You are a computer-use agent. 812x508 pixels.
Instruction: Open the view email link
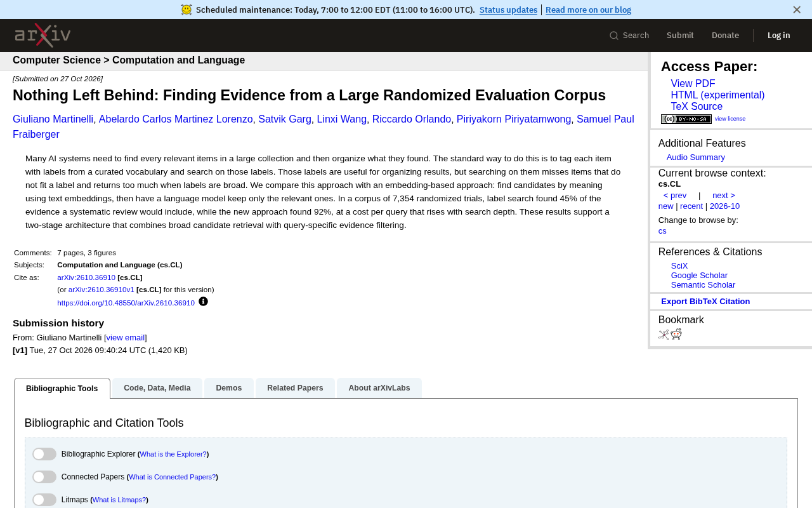[126, 338]
